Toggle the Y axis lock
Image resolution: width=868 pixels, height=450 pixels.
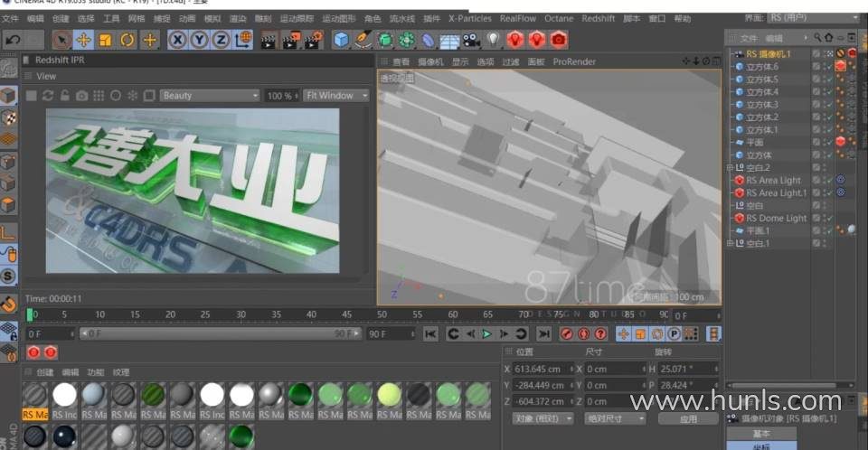(199, 40)
